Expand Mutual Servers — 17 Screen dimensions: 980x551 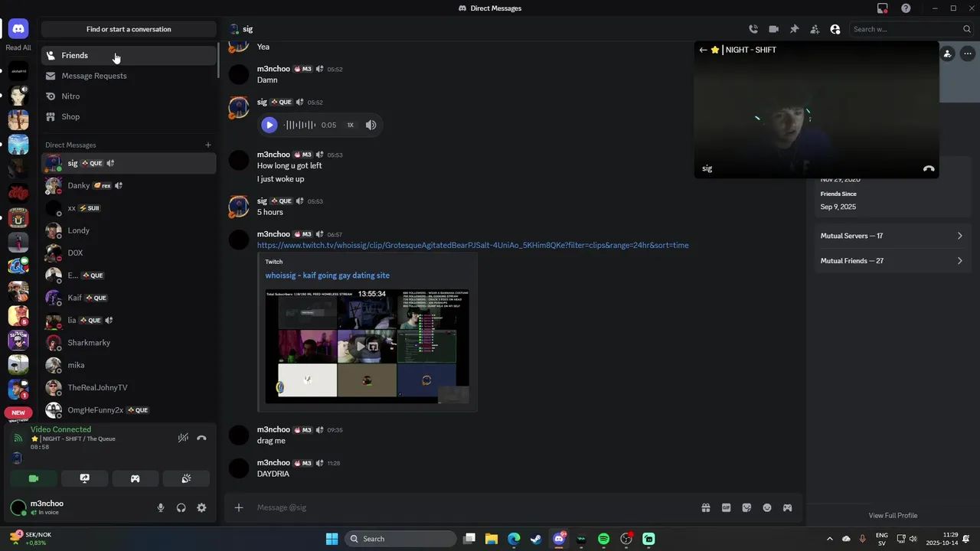(892, 236)
